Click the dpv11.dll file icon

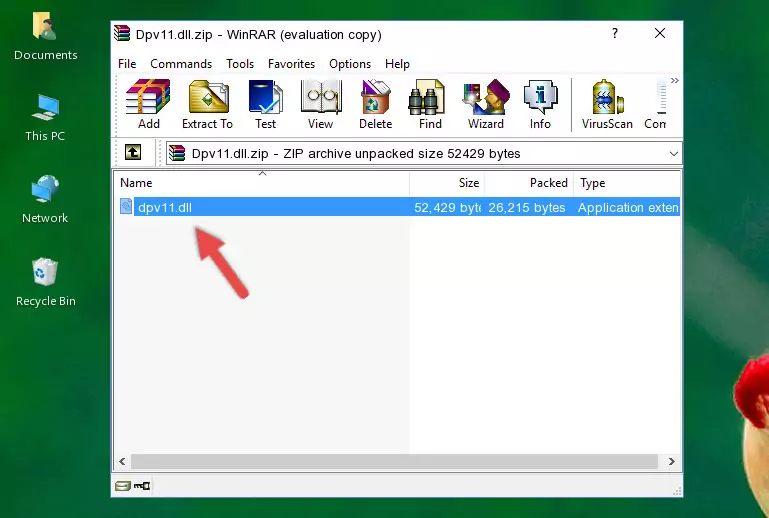click(126, 207)
